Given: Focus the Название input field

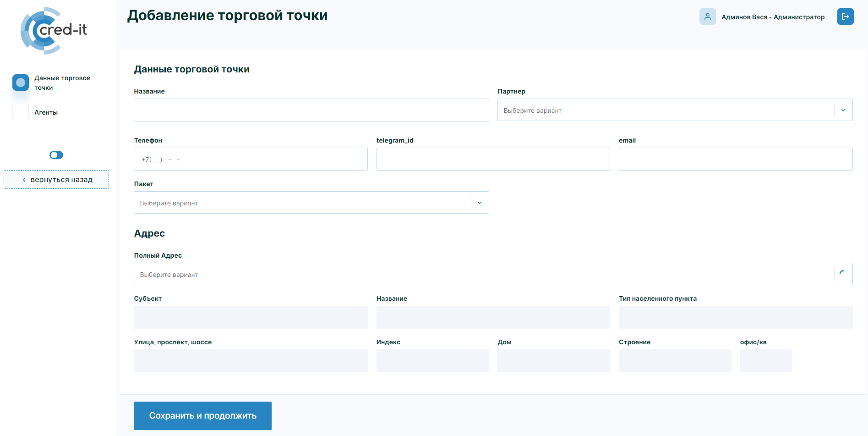Looking at the screenshot, I should (x=311, y=110).
